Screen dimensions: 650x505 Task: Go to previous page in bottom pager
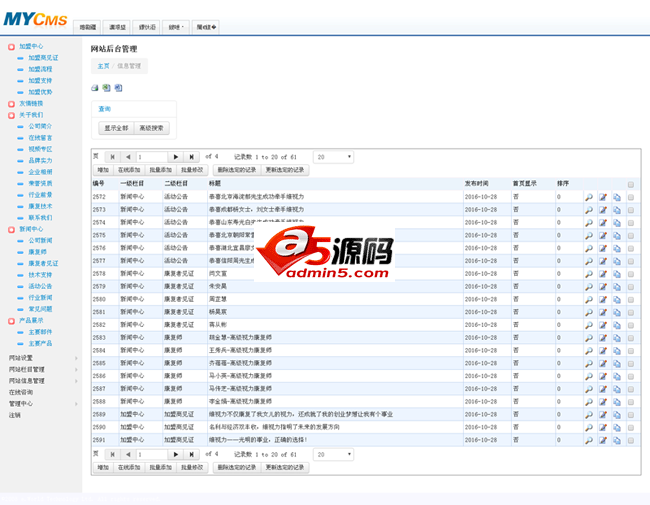128,454
